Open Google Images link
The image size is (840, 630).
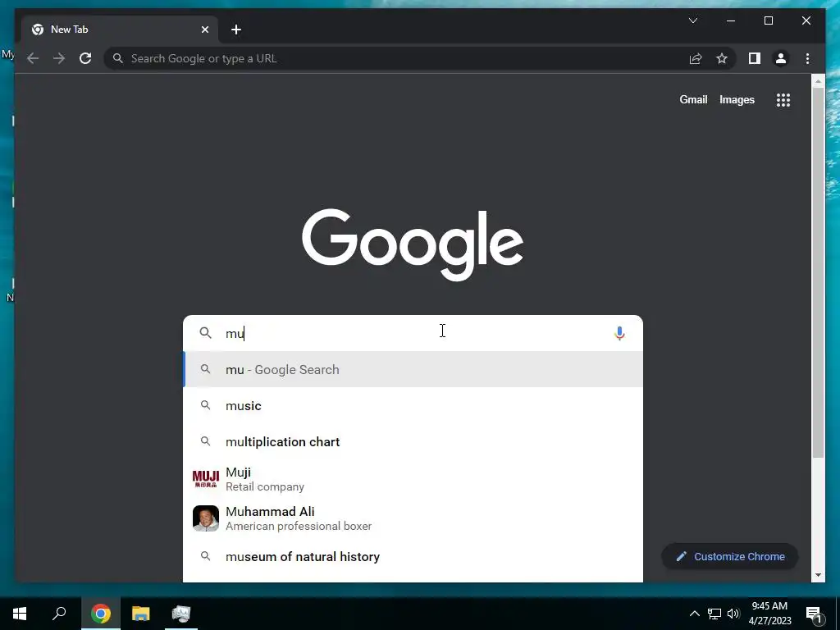(x=737, y=99)
